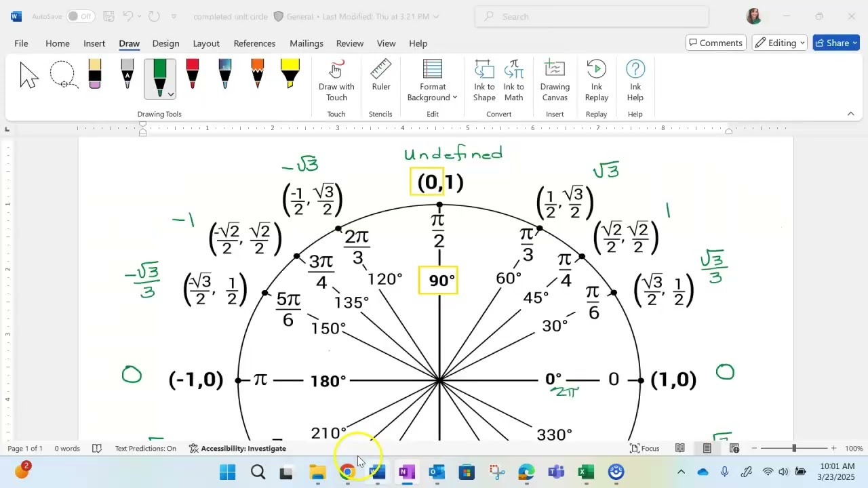Open Format Background dropdown
This screenshot has height=488, width=868.
pos(433,80)
